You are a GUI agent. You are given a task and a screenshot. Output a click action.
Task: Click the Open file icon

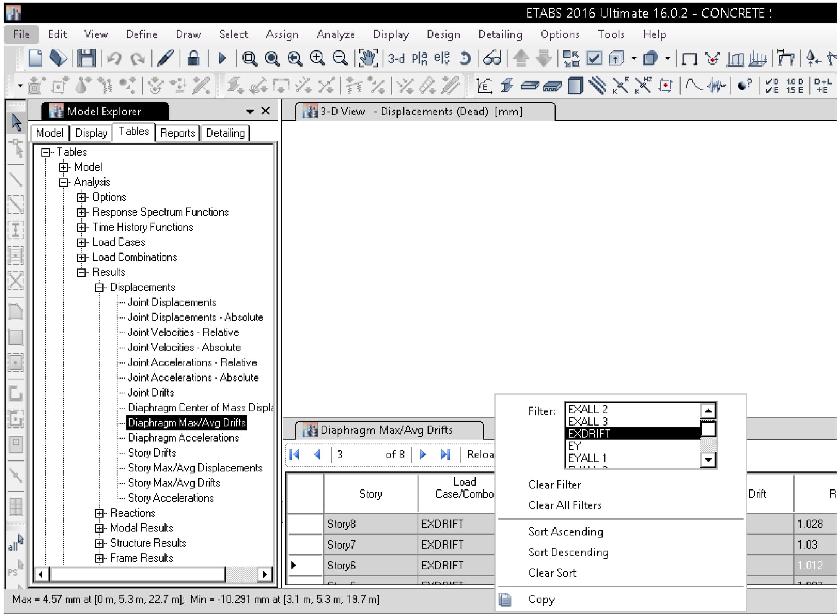point(58,59)
